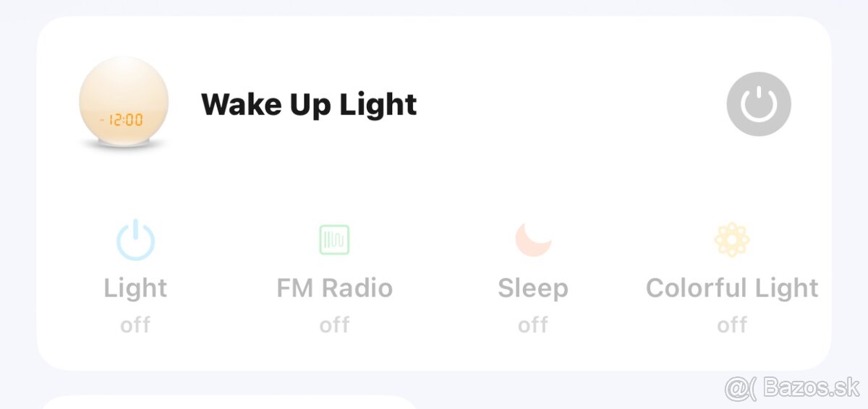Toggle the main Wake Up Light power button
This screenshot has height=409, width=868.
tap(758, 104)
